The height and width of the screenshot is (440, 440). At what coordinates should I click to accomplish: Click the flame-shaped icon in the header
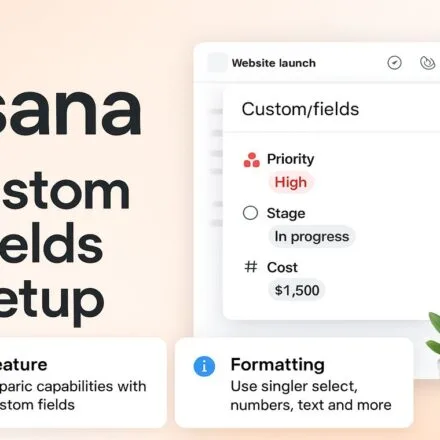tap(427, 63)
